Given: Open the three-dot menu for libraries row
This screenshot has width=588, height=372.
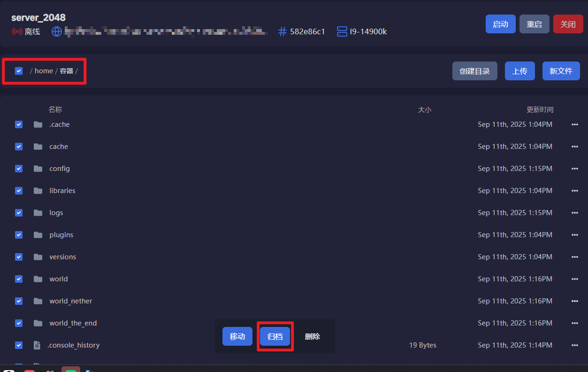Looking at the screenshot, I should click(575, 191).
